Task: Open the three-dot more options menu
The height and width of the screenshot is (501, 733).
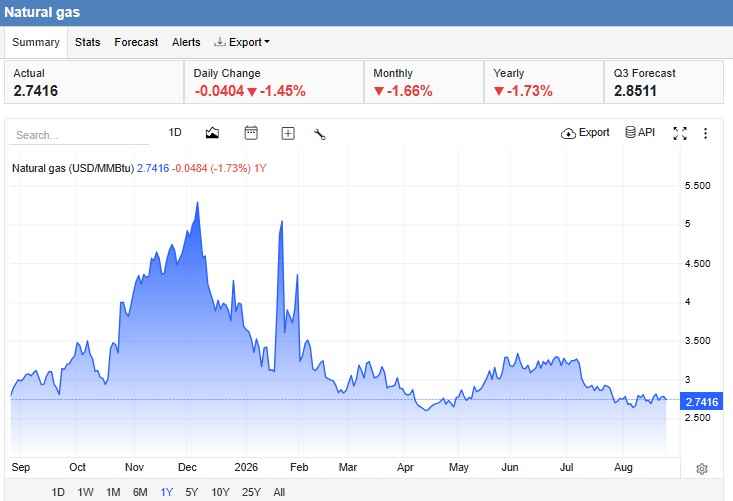Action: (705, 134)
